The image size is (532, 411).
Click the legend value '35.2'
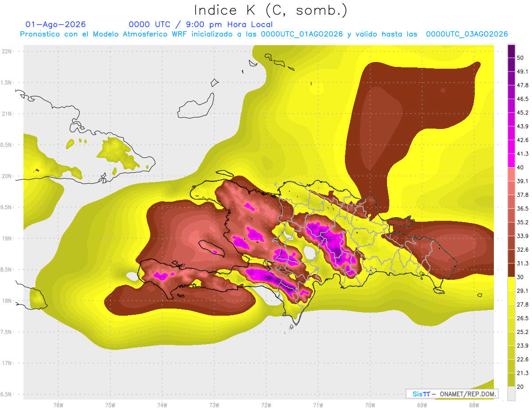(523, 223)
